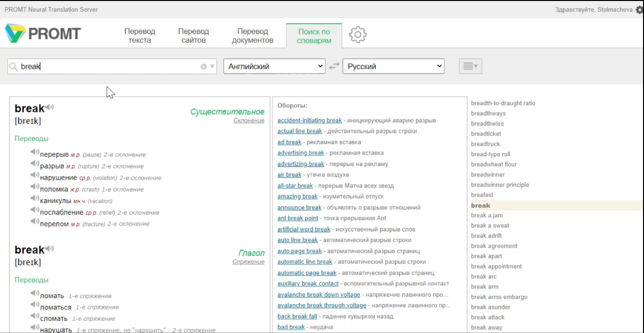This screenshot has width=644, height=333.
Task: Clear the search field with X icon
Action: point(204,67)
